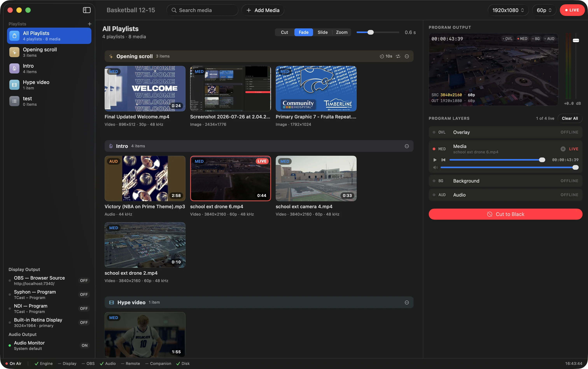Select school ext drone 2.mp4 thumbnail

tap(145, 245)
